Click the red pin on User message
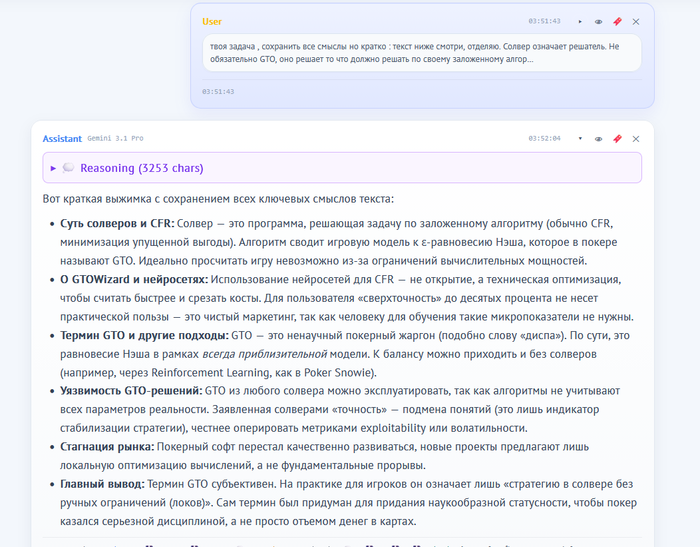This screenshot has width=700, height=547. (x=617, y=21)
